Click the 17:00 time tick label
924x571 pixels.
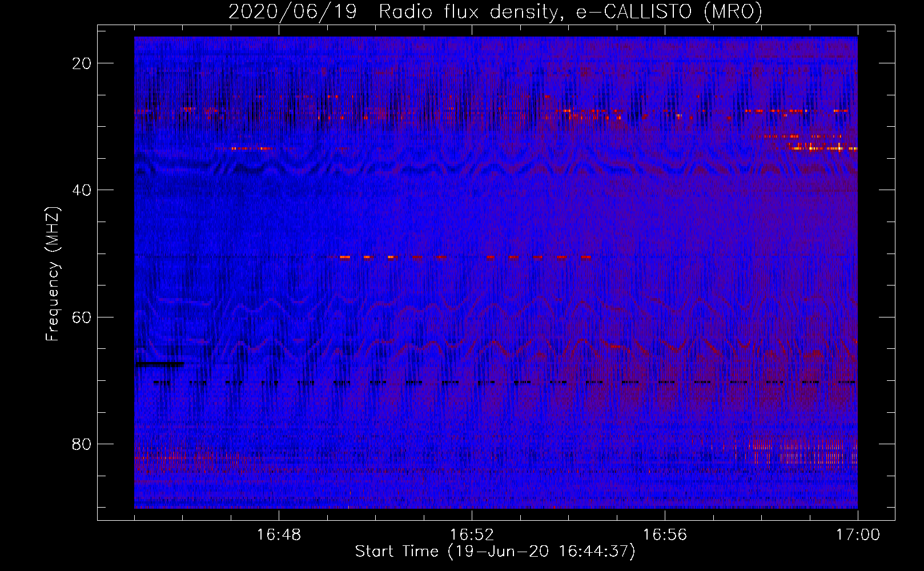[x=858, y=535]
